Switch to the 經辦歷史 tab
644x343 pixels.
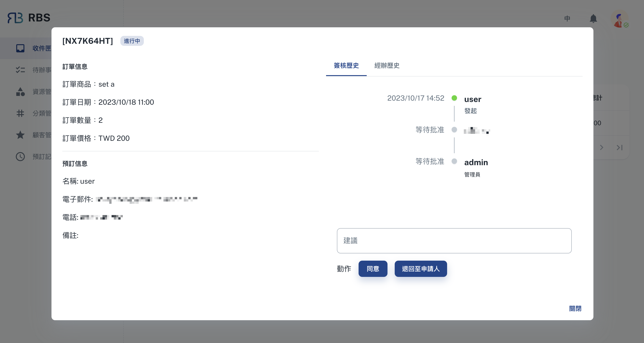[387, 66]
